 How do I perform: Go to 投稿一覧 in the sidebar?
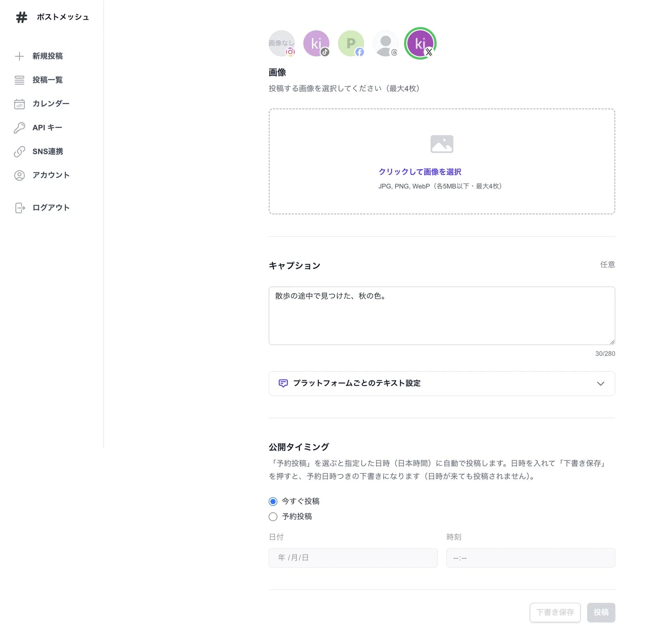(x=48, y=80)
